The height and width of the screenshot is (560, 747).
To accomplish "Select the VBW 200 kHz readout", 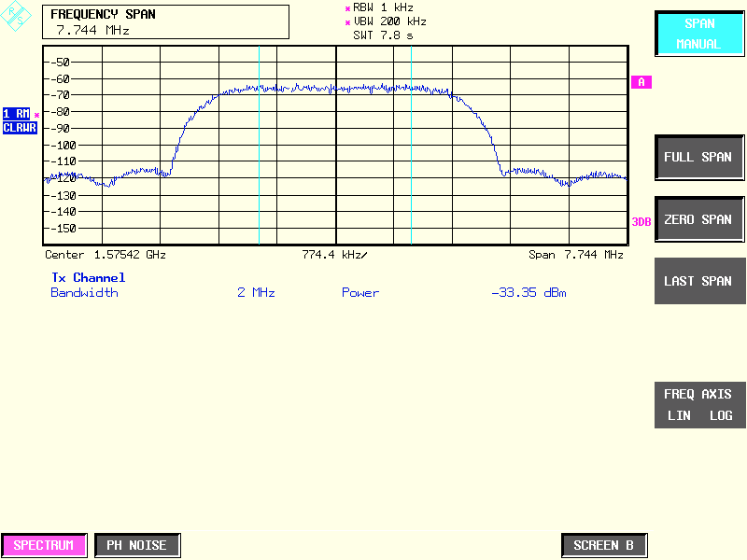I will (389, 21).
